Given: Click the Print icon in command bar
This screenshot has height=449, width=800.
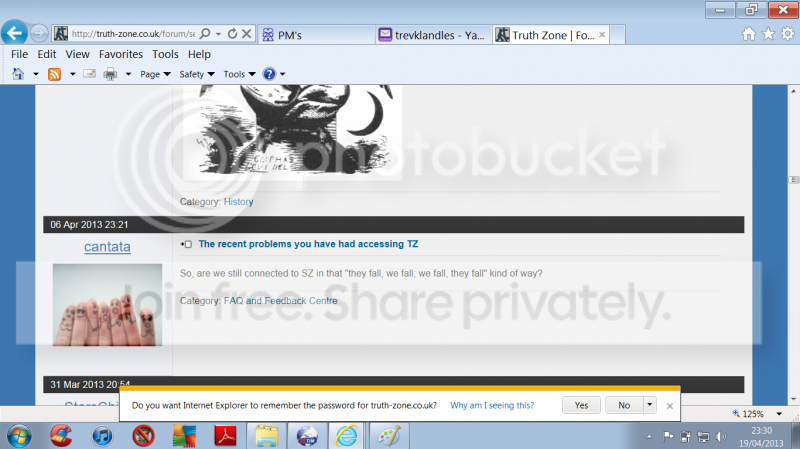Looking at the screenshot, I should (x=110, y=74).
